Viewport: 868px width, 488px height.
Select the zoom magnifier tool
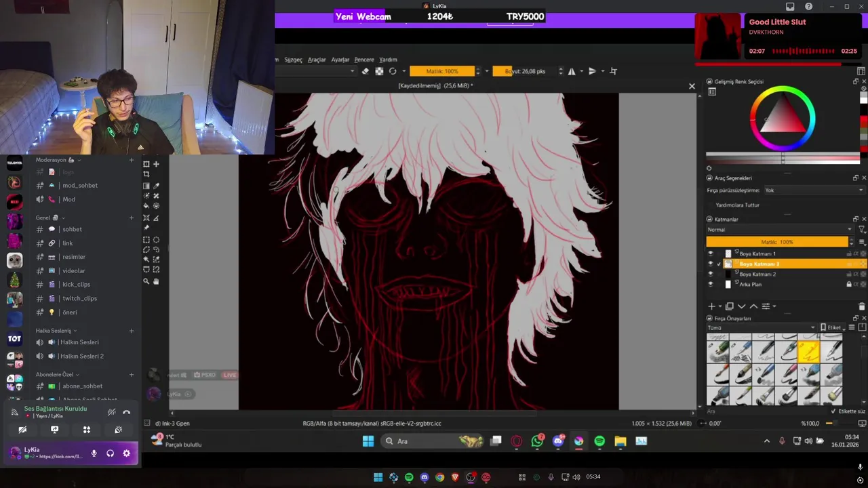(x=146, y=281)
